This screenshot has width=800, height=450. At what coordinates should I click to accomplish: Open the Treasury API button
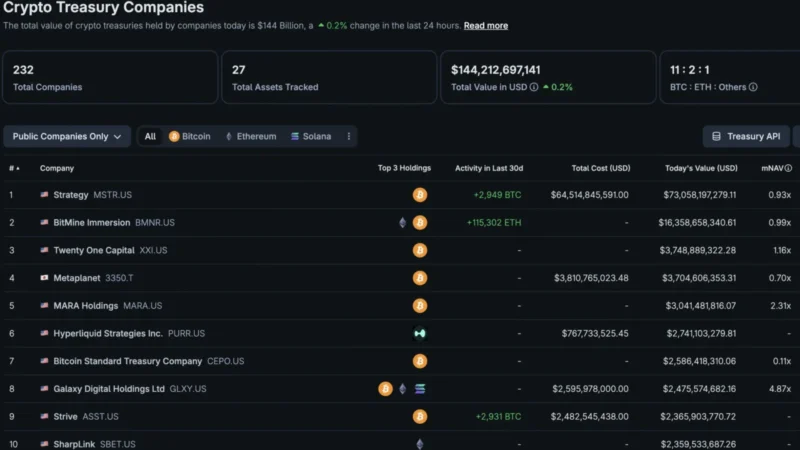(746, 136)
